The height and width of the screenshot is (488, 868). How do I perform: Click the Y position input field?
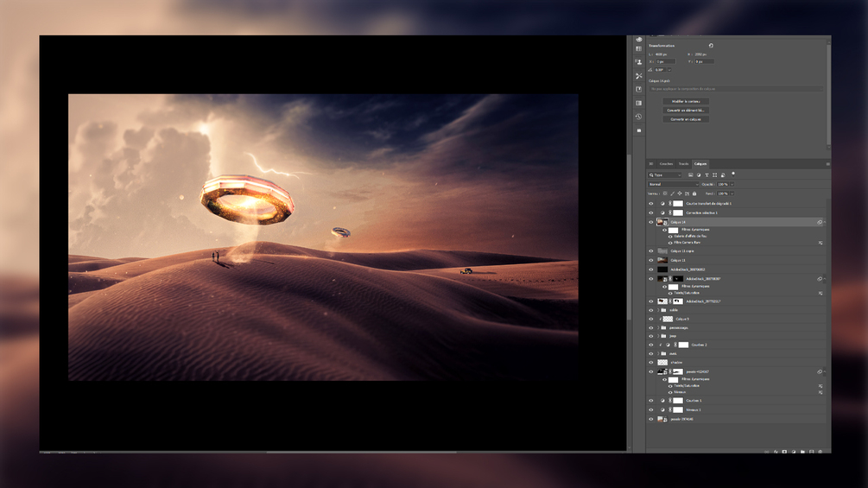(x=704, y=62)
